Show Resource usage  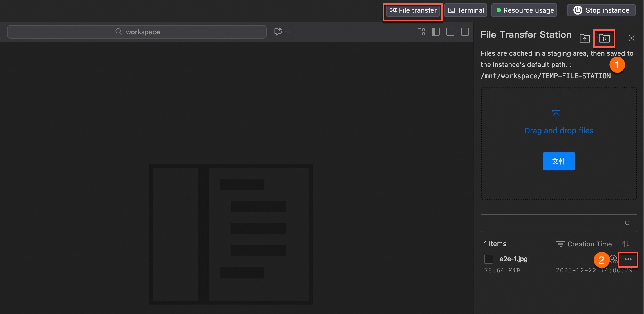[524, 10]
